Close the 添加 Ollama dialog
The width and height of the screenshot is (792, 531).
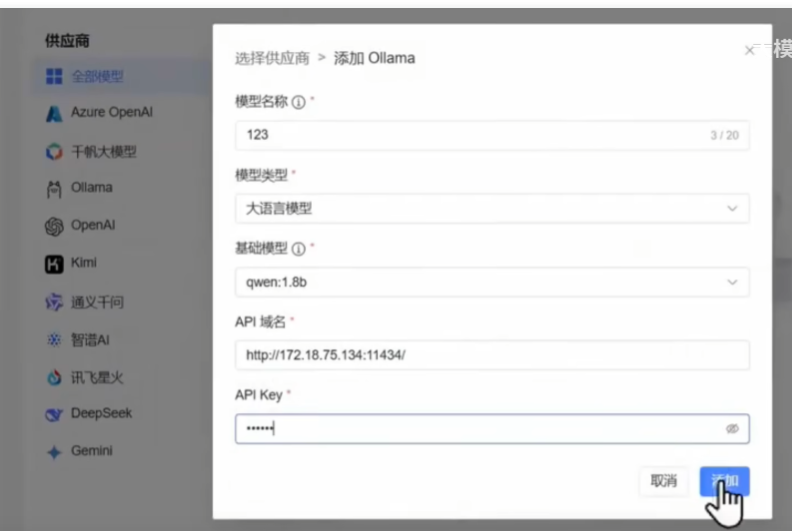[x=750, y=50]
